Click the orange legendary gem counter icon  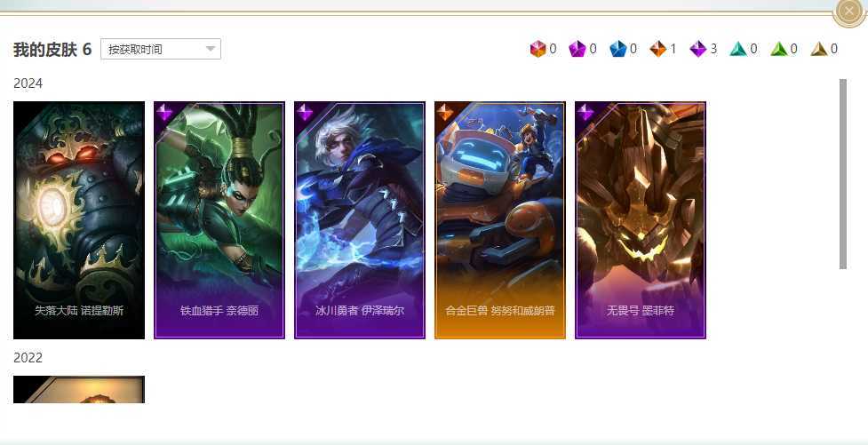pyautogui.click(x=658, y=49)
